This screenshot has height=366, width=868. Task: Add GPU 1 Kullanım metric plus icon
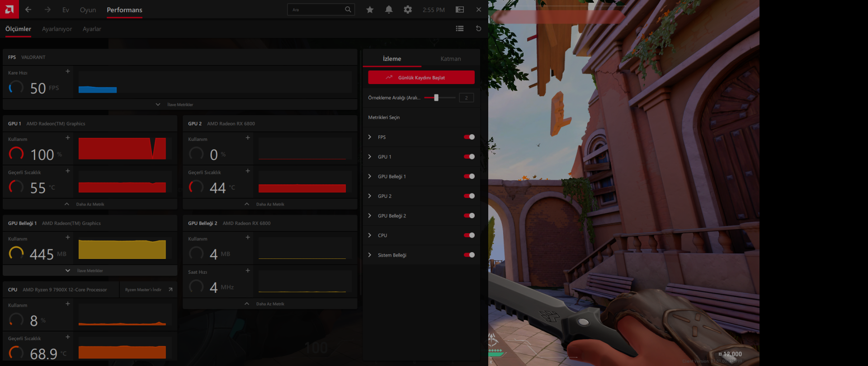click(68, 138)
